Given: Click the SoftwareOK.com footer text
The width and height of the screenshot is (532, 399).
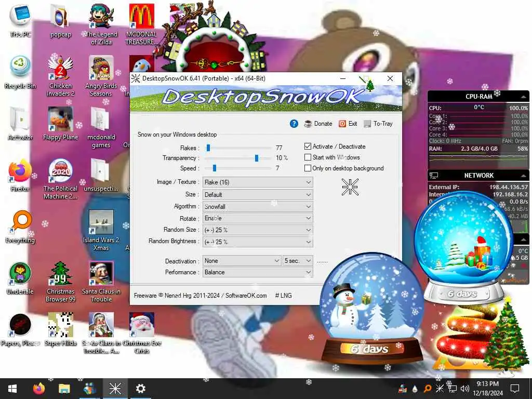Looking at the screenshot, I should 246,296.
